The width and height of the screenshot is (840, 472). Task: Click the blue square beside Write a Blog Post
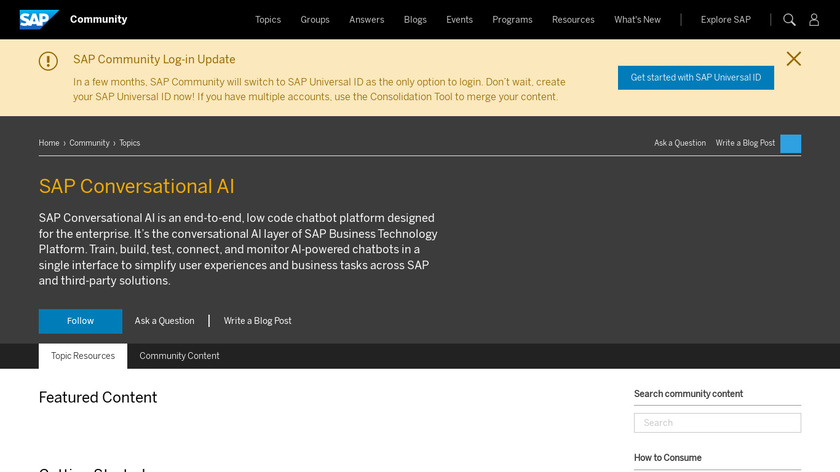(790, 143)
